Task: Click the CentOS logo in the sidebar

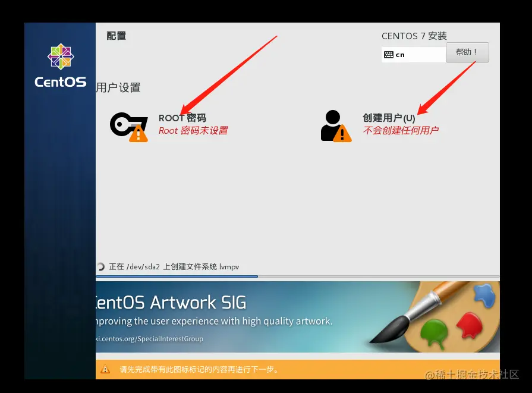Action: click(60, 56)
